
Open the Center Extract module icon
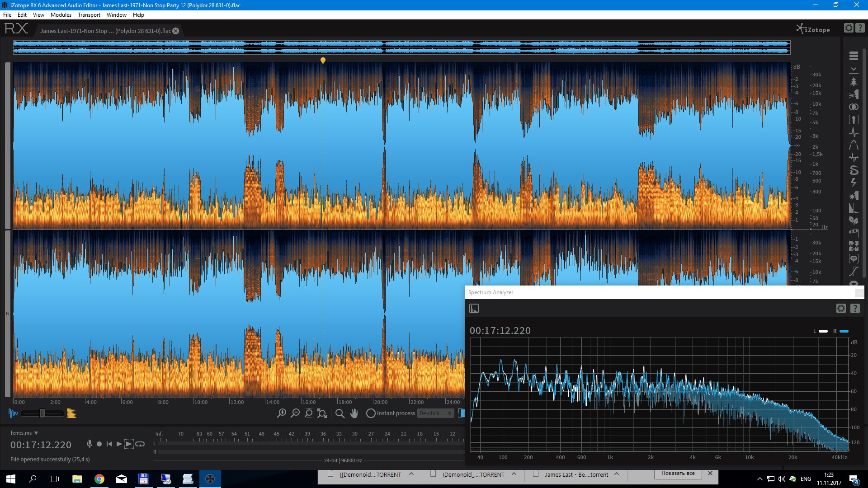pos(854,107)
